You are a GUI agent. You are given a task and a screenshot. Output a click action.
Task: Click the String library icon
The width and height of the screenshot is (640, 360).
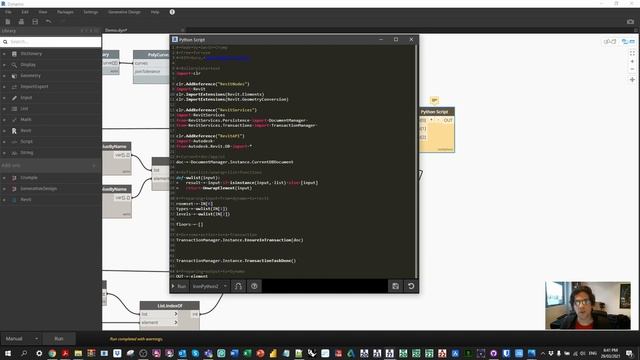click(x=14, y=153)
